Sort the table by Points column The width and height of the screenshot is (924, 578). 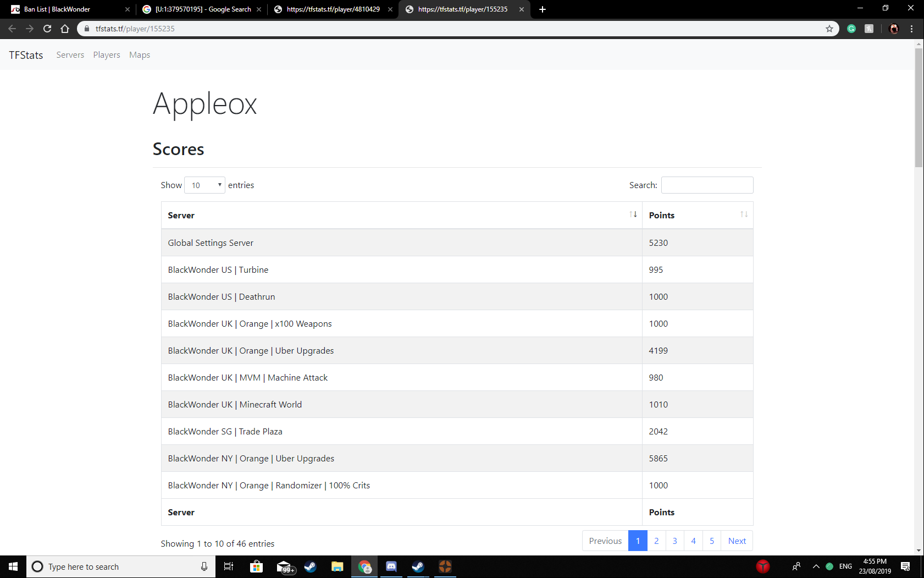tap(698, 215)
